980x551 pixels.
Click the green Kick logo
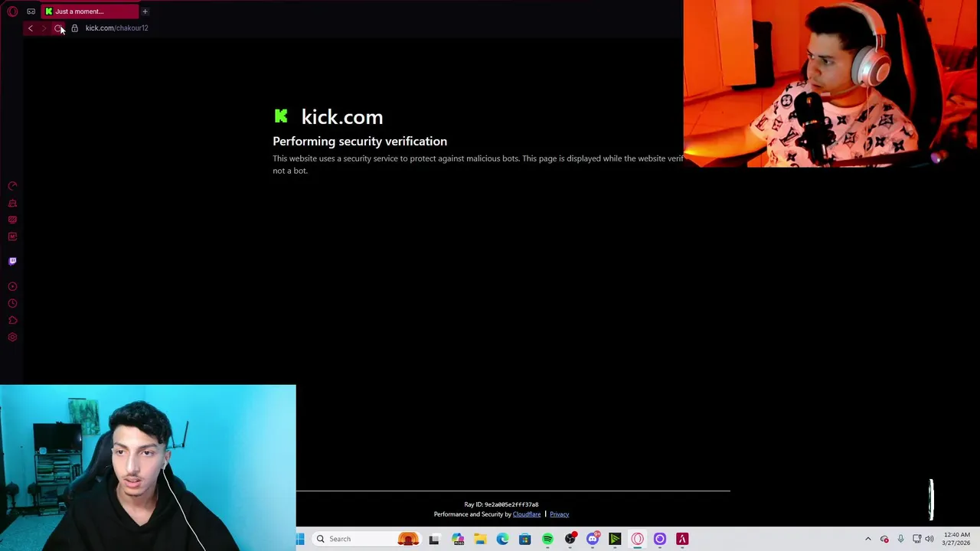pos(281,116)
